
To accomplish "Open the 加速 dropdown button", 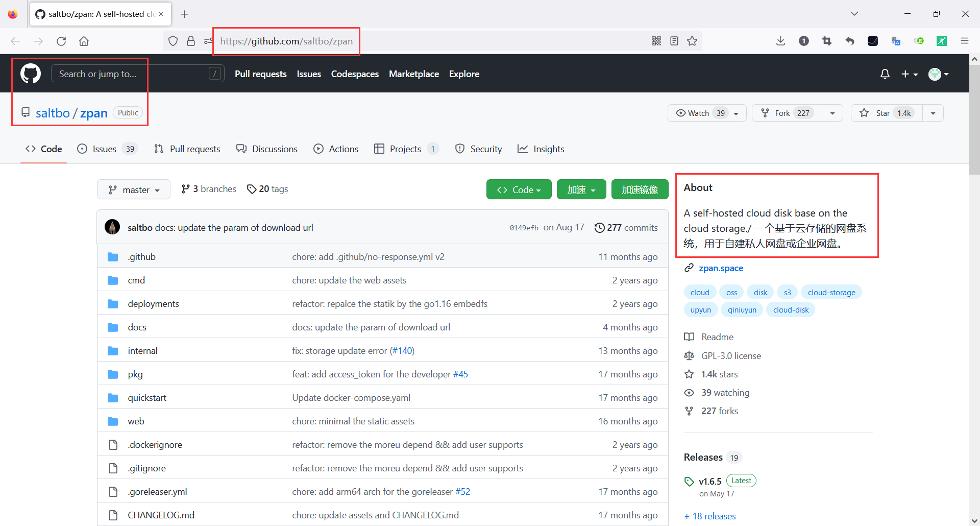I will coord(581,190).
